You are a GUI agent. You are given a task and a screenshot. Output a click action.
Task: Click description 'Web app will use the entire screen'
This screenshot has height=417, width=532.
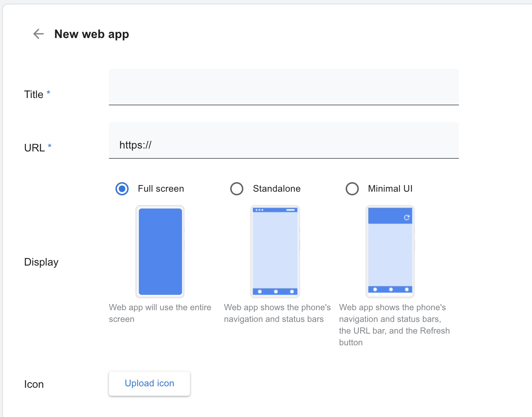click(160, 313)
